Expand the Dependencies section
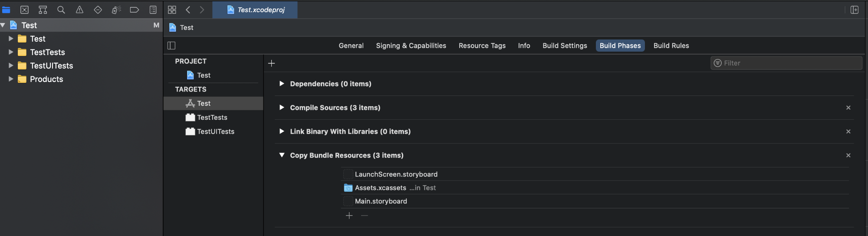 pos(282,83)
